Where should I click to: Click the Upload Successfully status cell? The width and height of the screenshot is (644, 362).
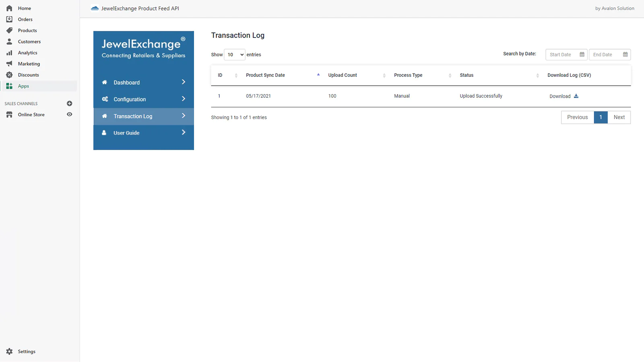tap(481, 96)
